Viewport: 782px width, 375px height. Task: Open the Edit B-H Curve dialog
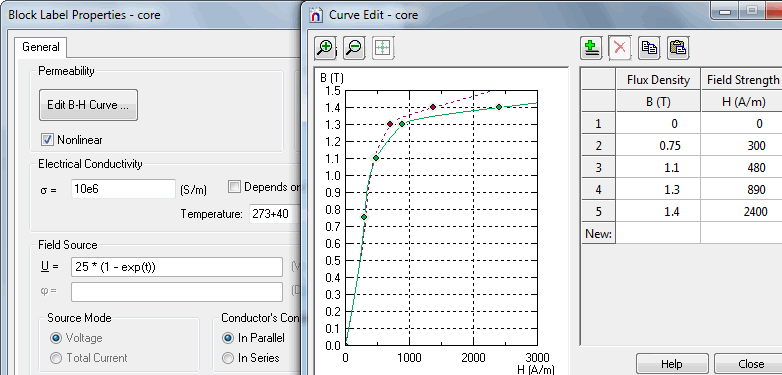(88, 105)
